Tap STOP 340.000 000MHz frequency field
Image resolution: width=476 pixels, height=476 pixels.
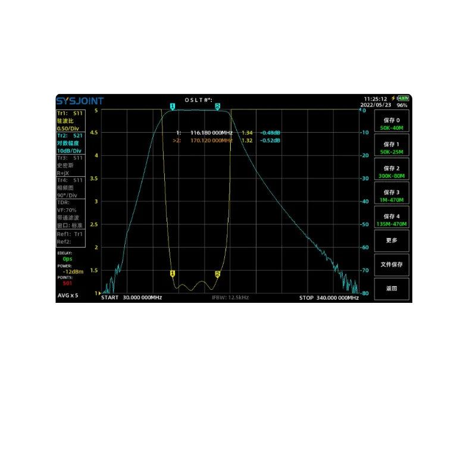coord(329,298)
